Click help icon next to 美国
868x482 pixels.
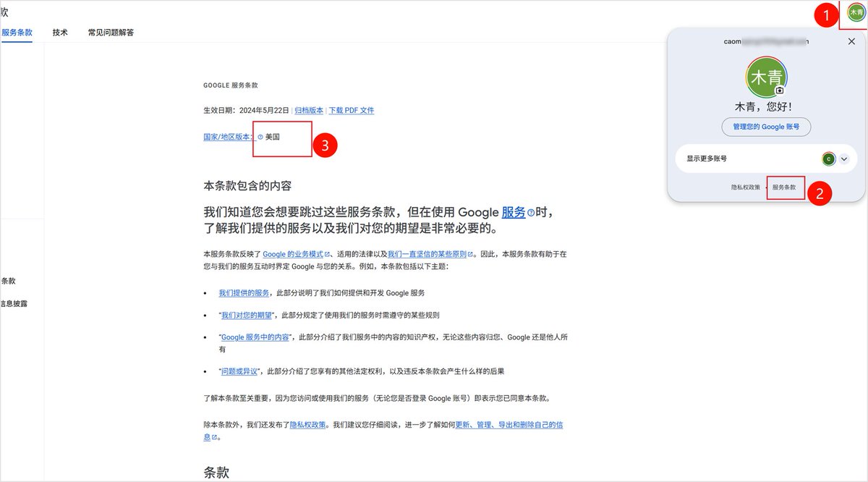click(260, 137)
